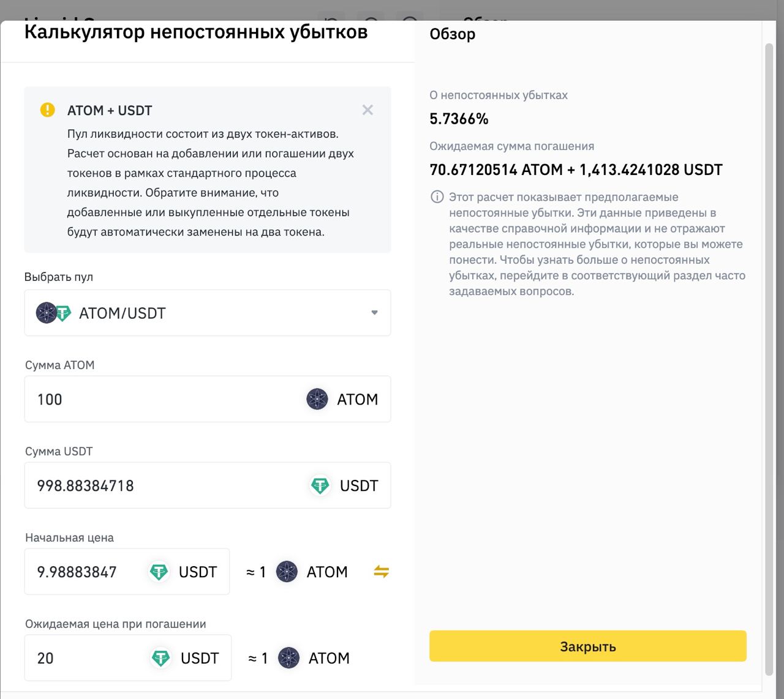This screenshot has width=784, height=699.
Task: Click USDT icon in expected price field
Action: (x=161, y=658)
